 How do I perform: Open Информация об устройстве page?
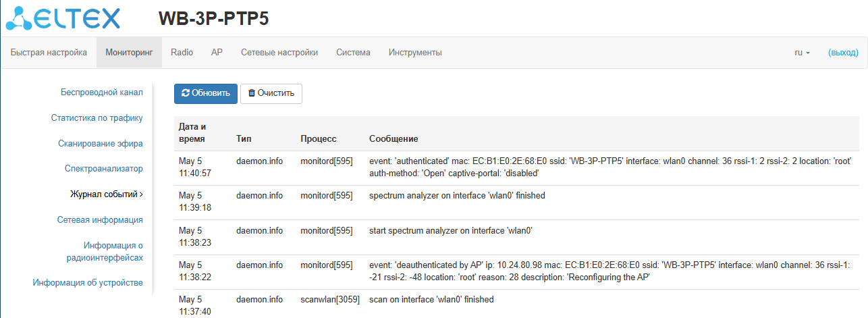click(x=88, y=282)
